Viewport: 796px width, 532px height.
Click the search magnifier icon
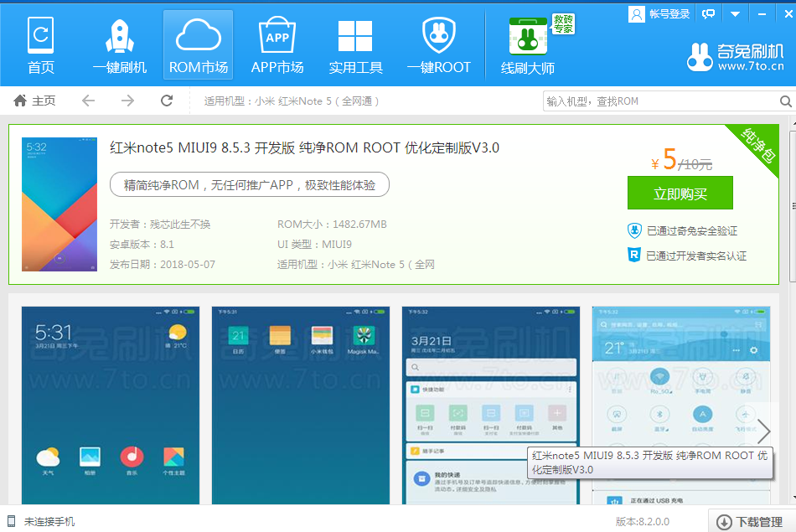point(785,101)
